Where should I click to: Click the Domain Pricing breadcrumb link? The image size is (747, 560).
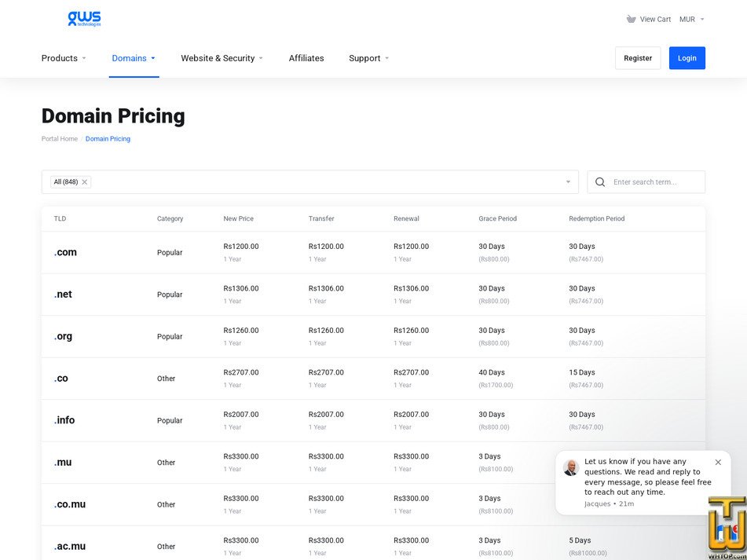click(108, 138)
